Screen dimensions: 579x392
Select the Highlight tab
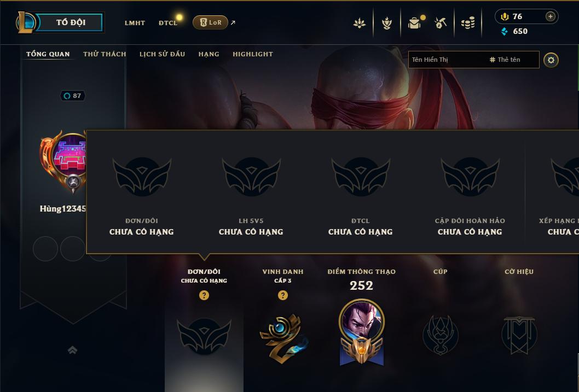coord(253,54)
